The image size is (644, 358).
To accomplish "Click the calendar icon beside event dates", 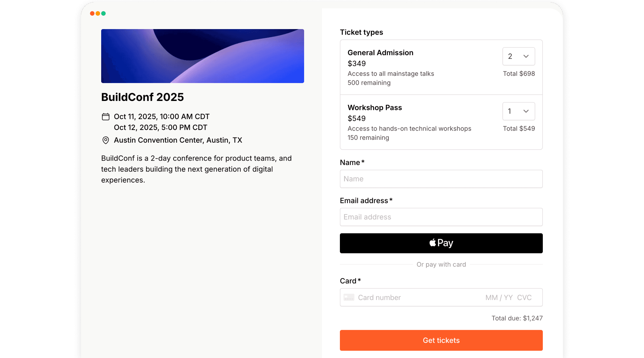I will [x=106, y=117].
